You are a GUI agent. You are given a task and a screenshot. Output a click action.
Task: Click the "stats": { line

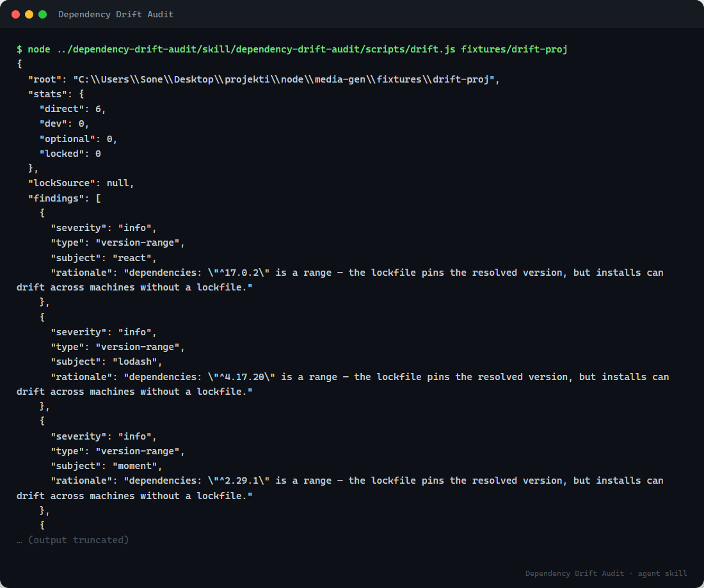pyautogui.click(x=56, y=94)
